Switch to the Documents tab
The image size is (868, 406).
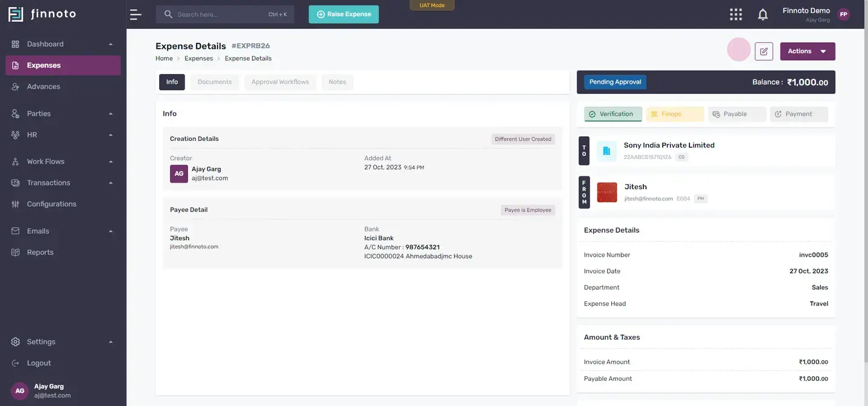[x=215, y=82]
